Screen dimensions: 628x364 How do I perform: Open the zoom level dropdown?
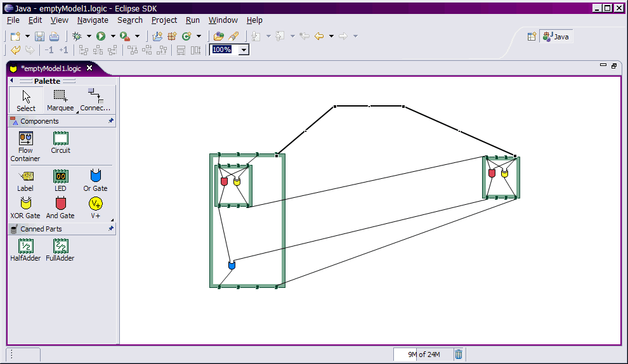click(x=244, y=49)
